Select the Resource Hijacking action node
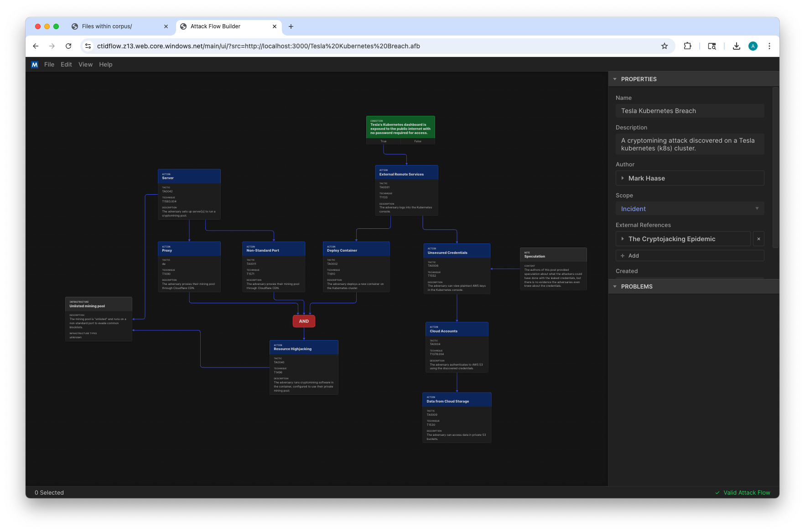The width and height of the screenshot is (805, 532). pyautogui.click(x=304, y=367)
